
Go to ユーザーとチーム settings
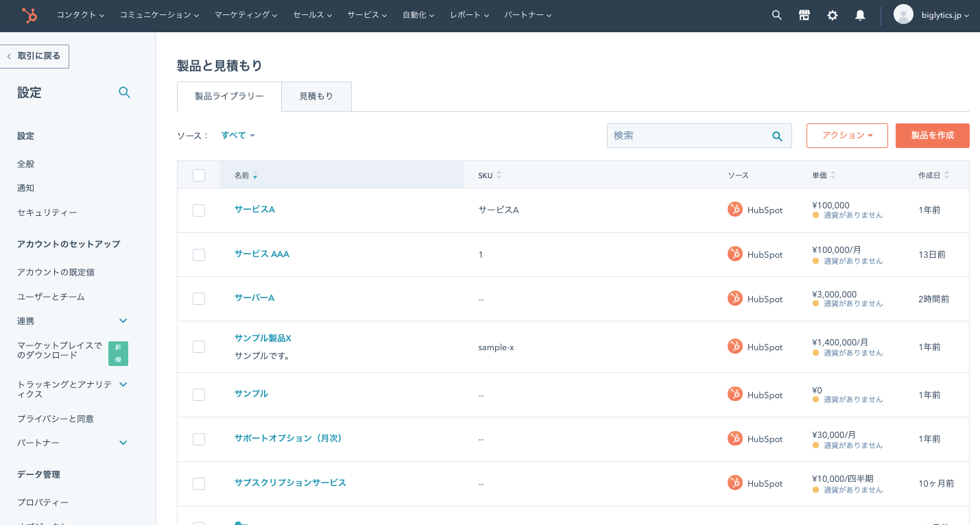click(x=51, y=297)
